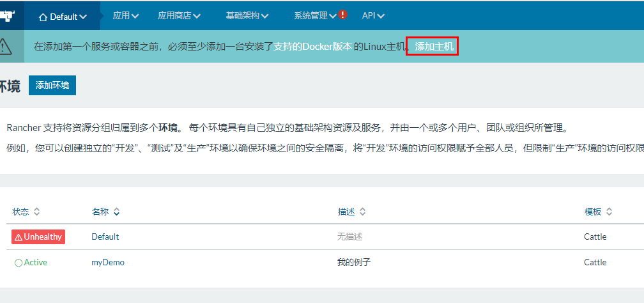Open the 系统管理 menu
This screenshot has height=303, width=644.
click(x=315, y=15)
